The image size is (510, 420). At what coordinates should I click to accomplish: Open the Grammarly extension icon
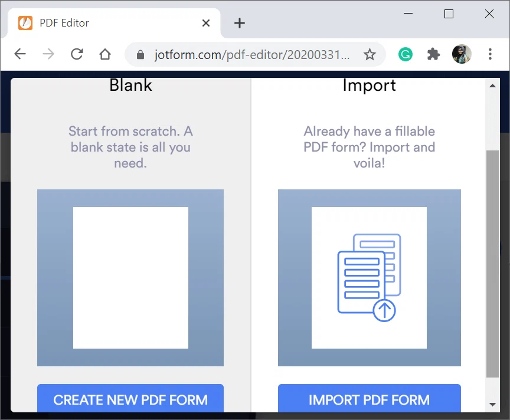coord(406,54)
